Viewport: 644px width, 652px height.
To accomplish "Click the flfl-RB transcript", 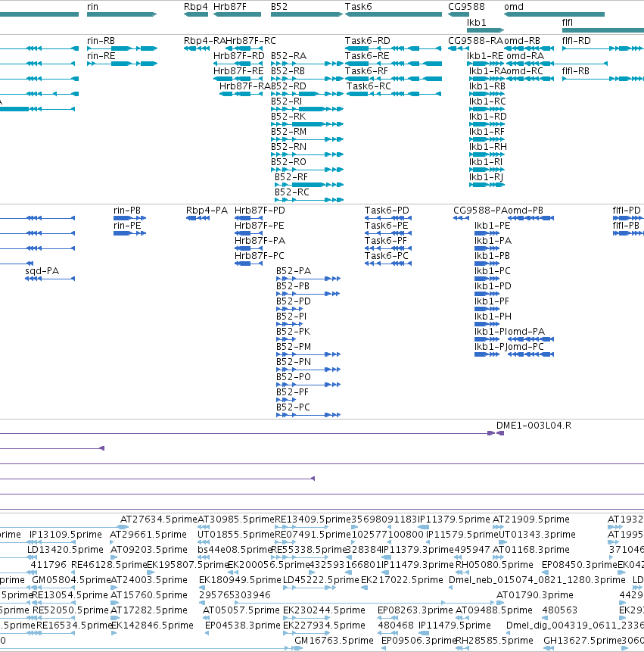I will point(603,79).
